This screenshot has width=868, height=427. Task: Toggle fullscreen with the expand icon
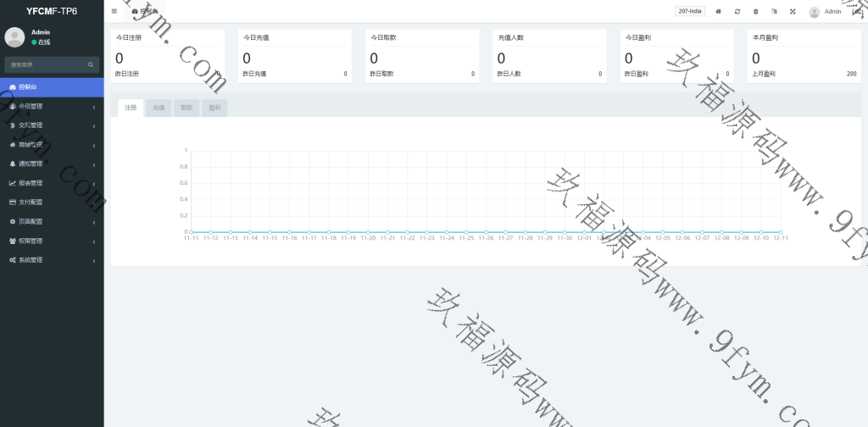tap(793, 12)
